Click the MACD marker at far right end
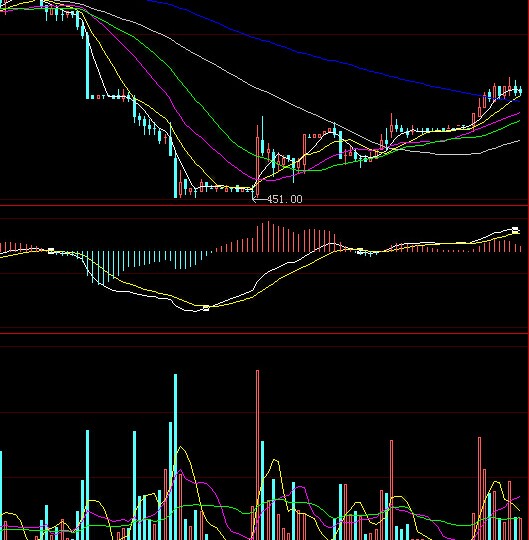The image size is (529, 540). point(516,230)
